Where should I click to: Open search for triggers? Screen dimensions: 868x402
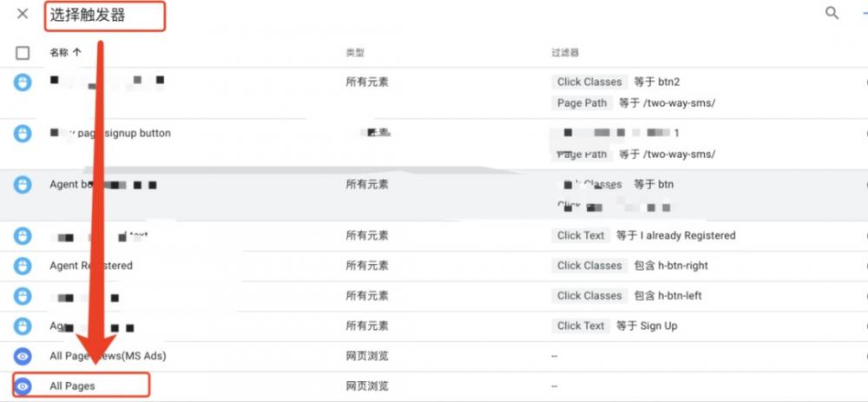click(x=832, y=13)
